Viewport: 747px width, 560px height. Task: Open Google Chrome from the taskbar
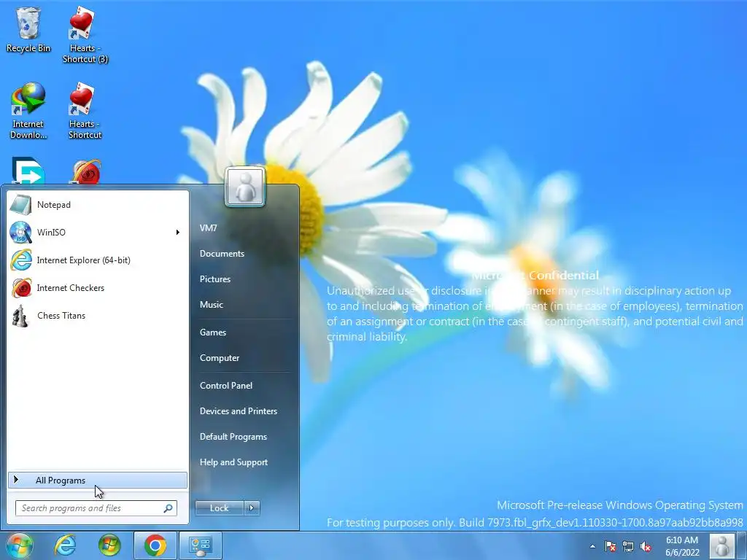155,545
